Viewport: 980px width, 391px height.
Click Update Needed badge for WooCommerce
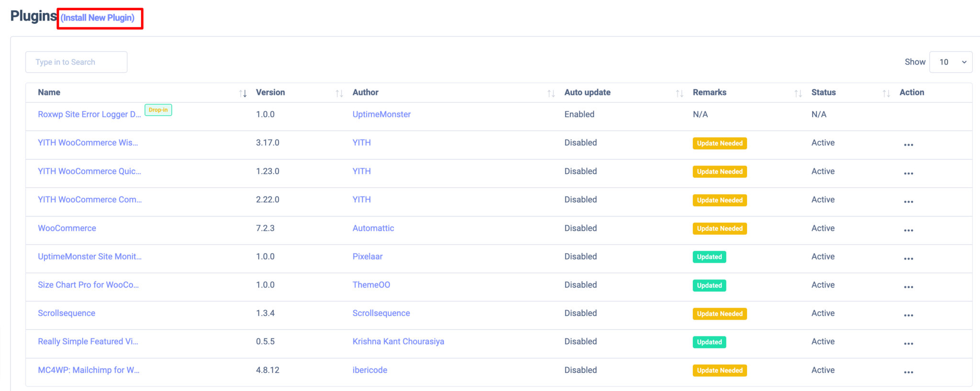click(720, 229)
